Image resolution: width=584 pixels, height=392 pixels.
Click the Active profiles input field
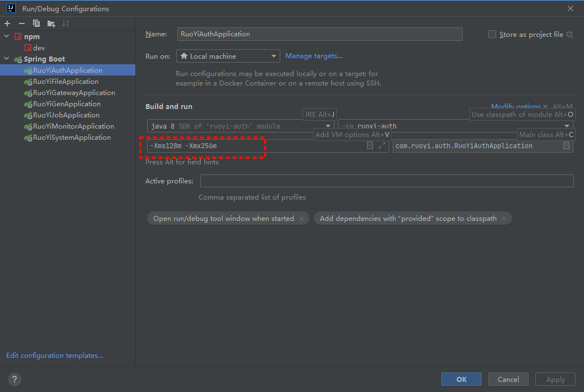(387, 181)
